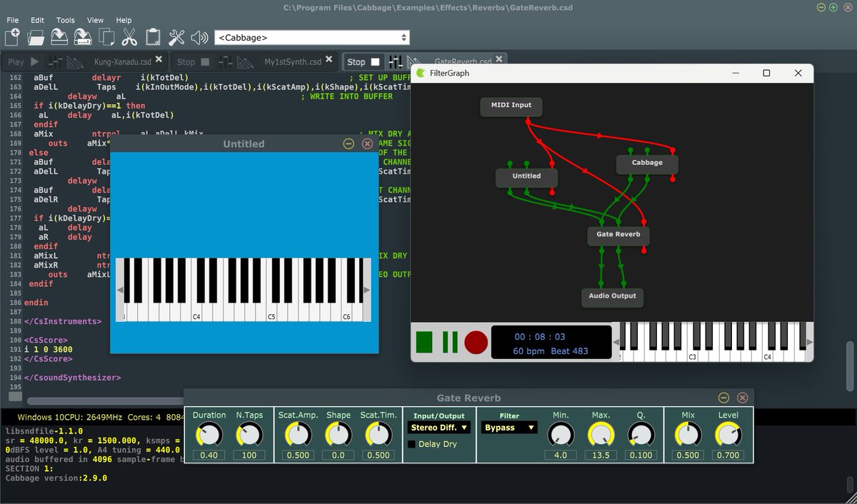Viewport: 857px width, 504px height.
Task: Click the Cut scissors icon
Action: coord(129,37)
